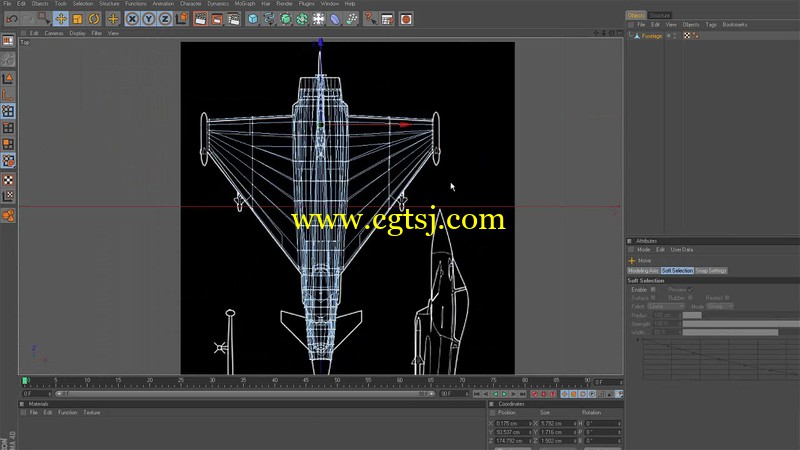Select the Scale tool

coord(78,19)
